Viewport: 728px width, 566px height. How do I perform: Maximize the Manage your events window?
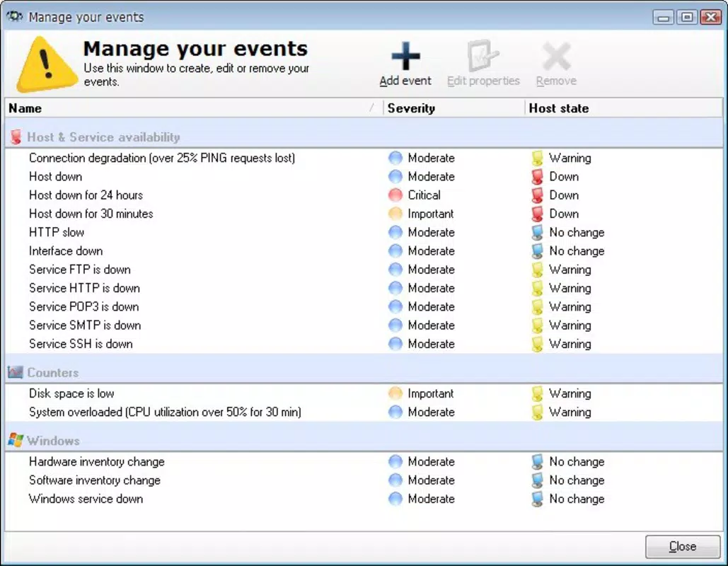[x=687, y=17]
